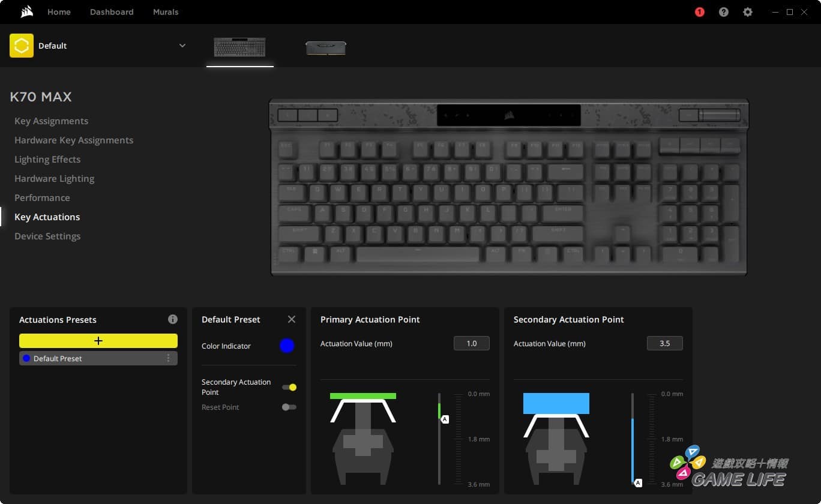Expand the Default profile dropdown arrow

(182, 46)
